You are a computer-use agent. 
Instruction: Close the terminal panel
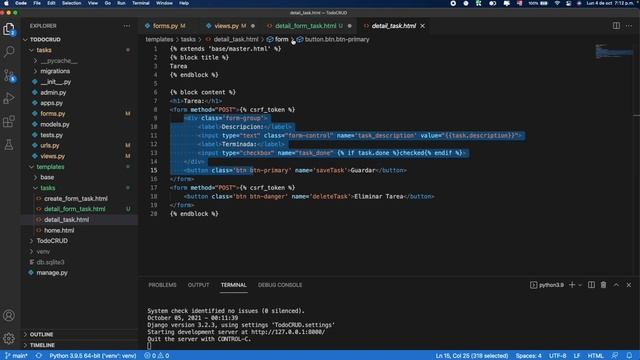(629, 284)
